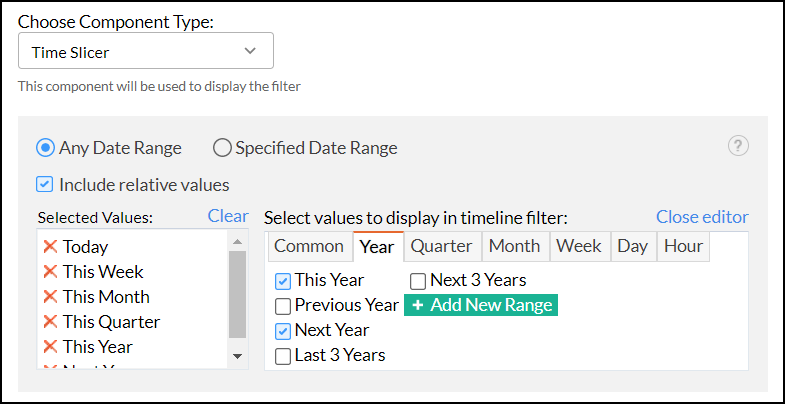The width and height of the screenshot is (785, 404).
Task: Switch to the Quarter tab
Action: pos(441,246)
